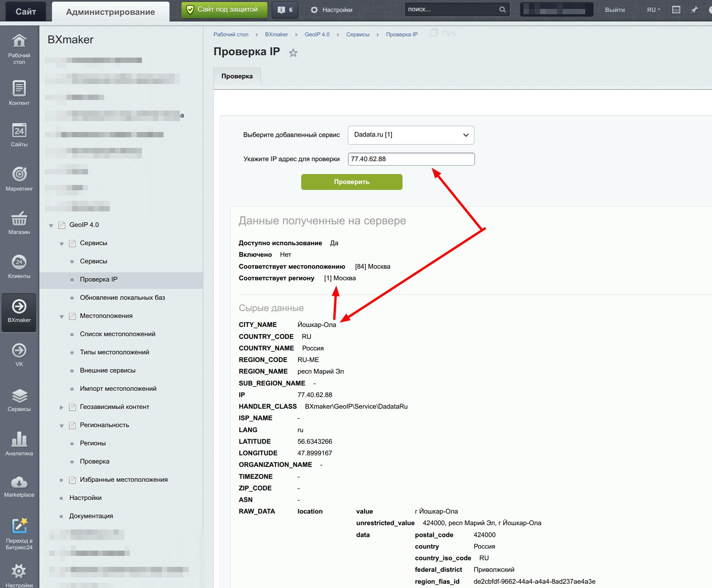Open Настройки in the top bar
Screen dimensions: 712x588
coord(332,10)
